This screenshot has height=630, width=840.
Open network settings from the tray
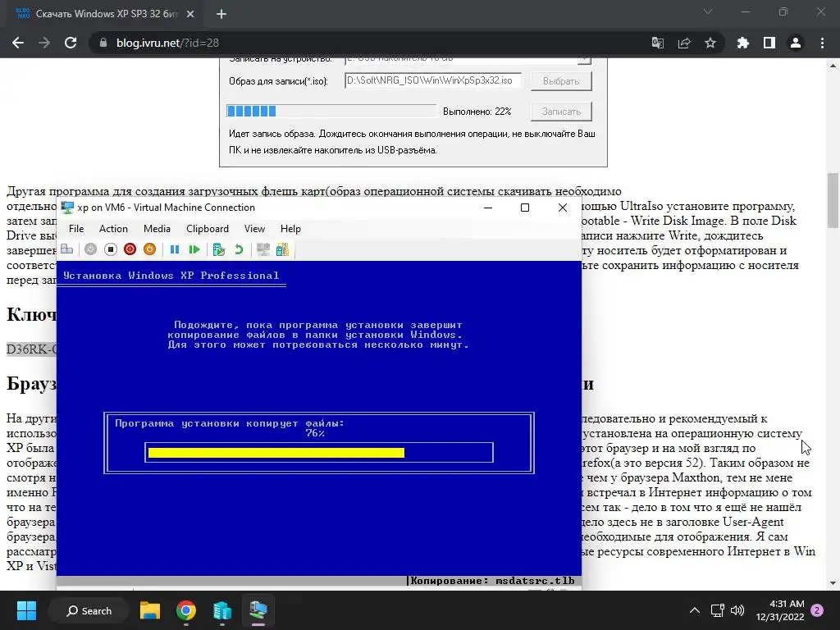click(717, 610)
